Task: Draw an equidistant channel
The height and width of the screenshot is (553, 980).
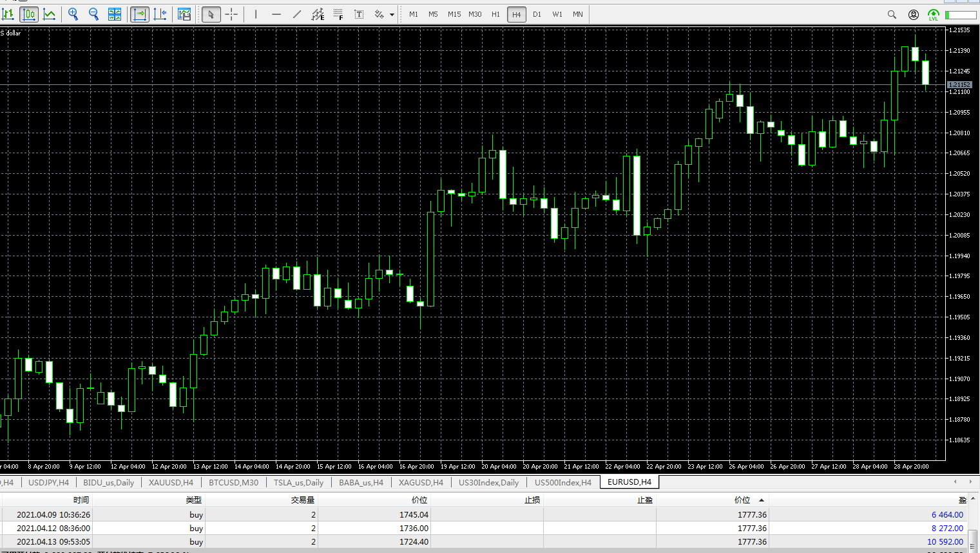Action: pos(318,14)
